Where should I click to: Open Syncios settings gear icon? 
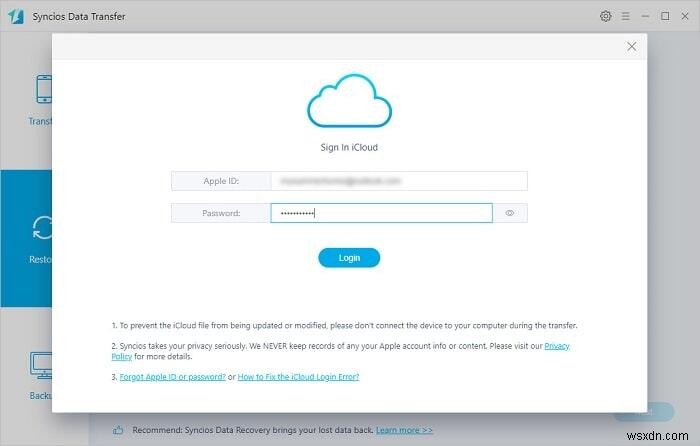tap(605, 16)
